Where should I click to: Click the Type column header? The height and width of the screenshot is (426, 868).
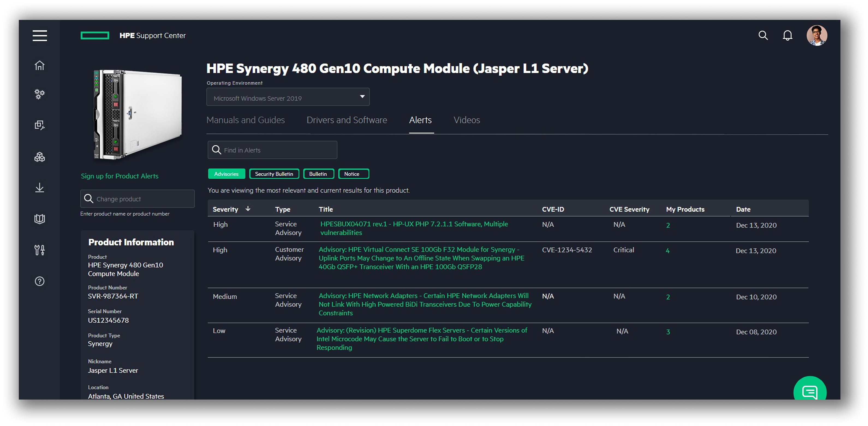click(x=283, y=209)
